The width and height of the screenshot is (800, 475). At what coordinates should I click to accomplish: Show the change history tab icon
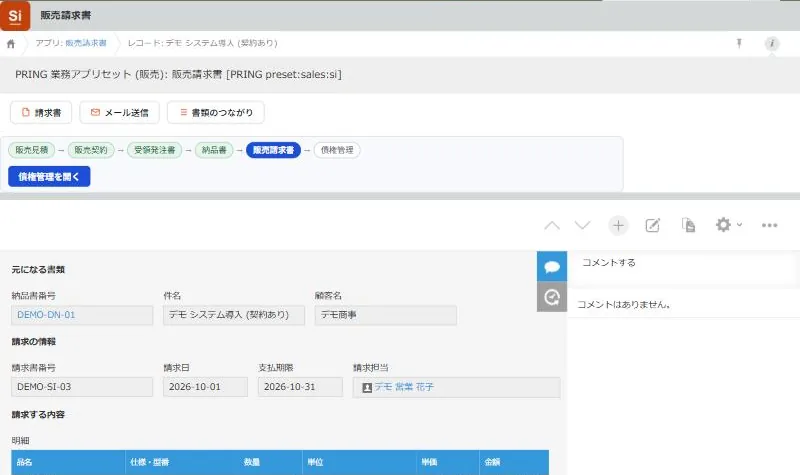pos(552,297)
